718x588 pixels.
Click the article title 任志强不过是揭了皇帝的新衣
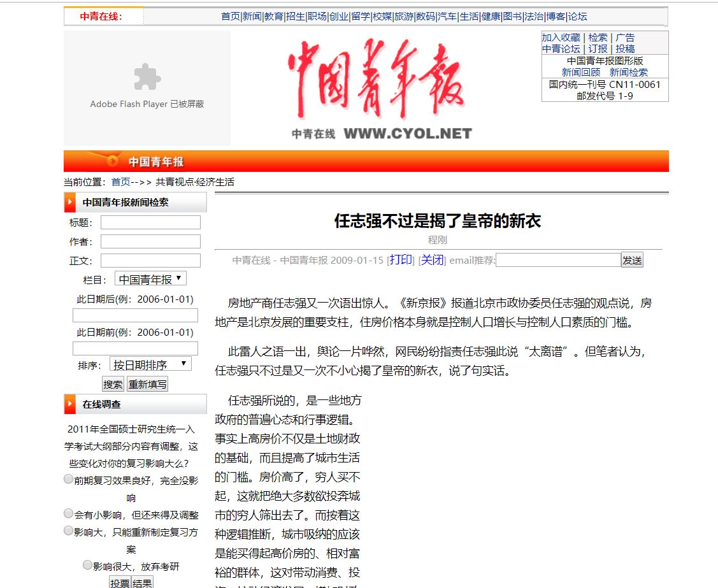(437, 220)
